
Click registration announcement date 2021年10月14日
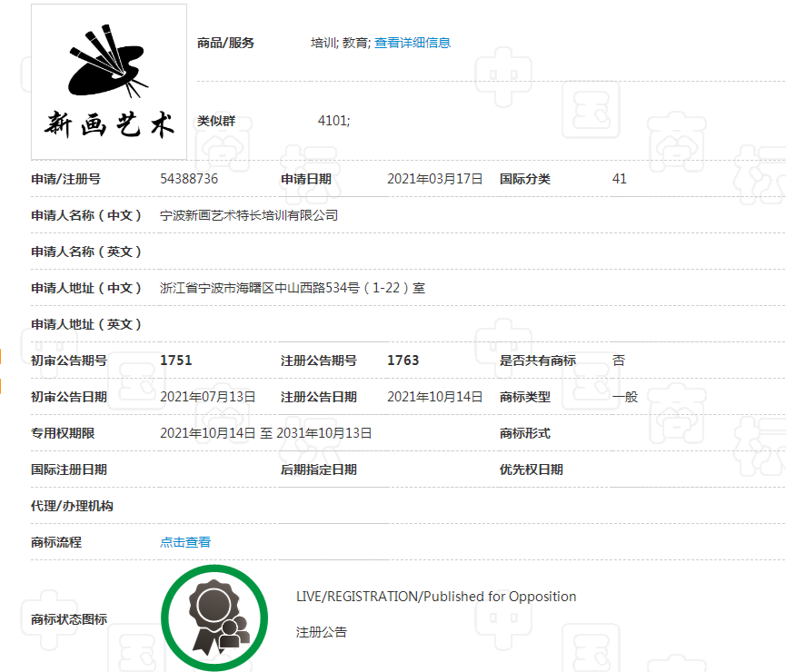click(x=434, y=397)
